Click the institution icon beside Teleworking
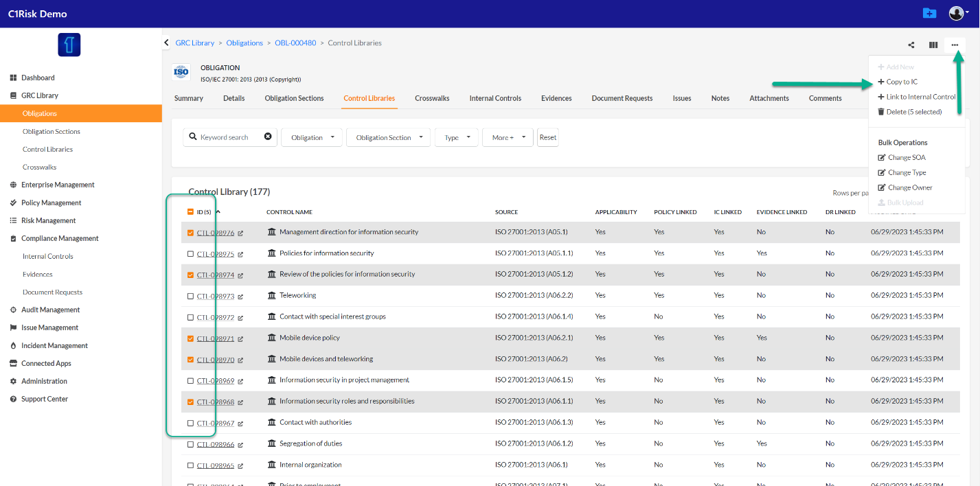The height and width of the screenshot is (486, 980). pyautogui.click(x=272, y=295)
